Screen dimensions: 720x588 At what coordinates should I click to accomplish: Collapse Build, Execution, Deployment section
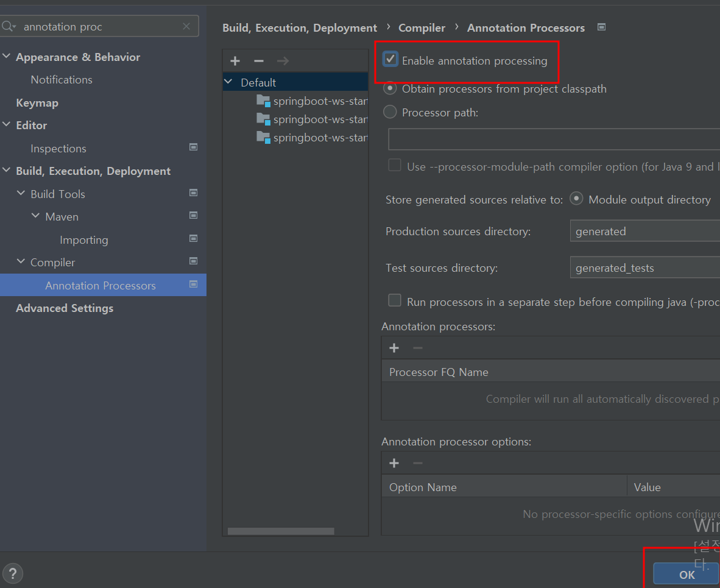[7, 171]
